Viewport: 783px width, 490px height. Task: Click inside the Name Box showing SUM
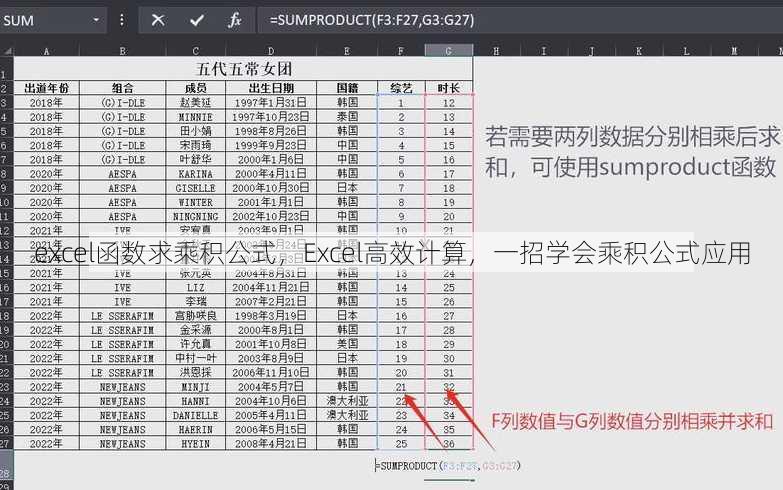tap(45, 20)
